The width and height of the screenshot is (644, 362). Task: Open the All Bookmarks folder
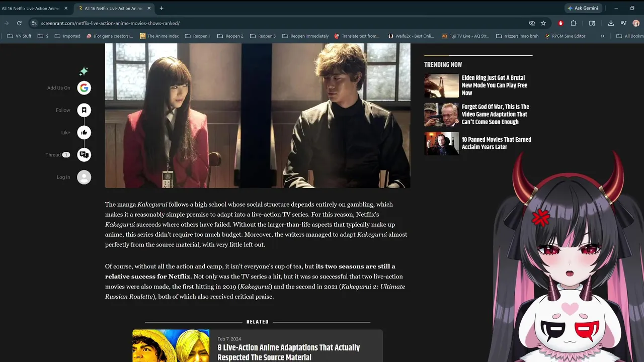(x=629, y=36)
